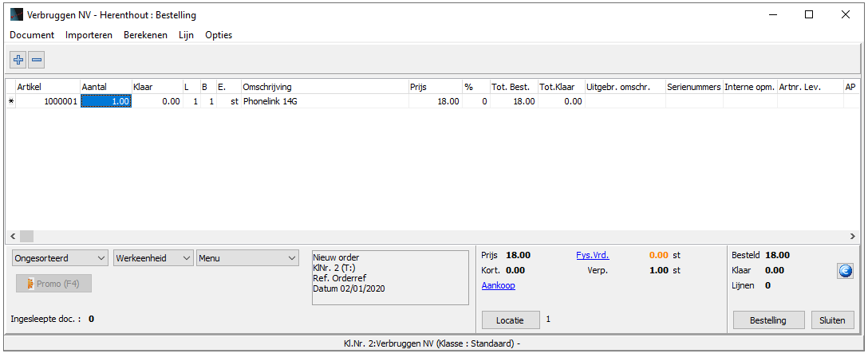This screenshot has height=357, width=868.
Task: Open the Importeren menu
Action: click(x=89, y=35)
